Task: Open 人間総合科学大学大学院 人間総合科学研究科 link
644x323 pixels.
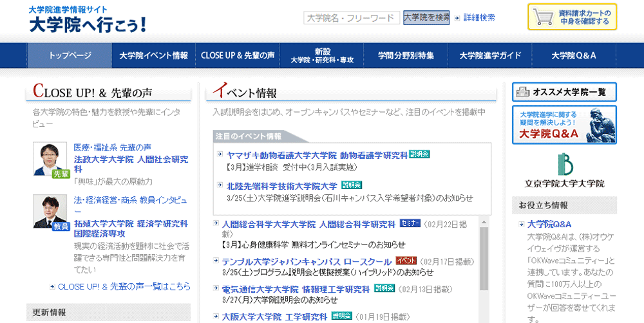Action: (308, 224)
